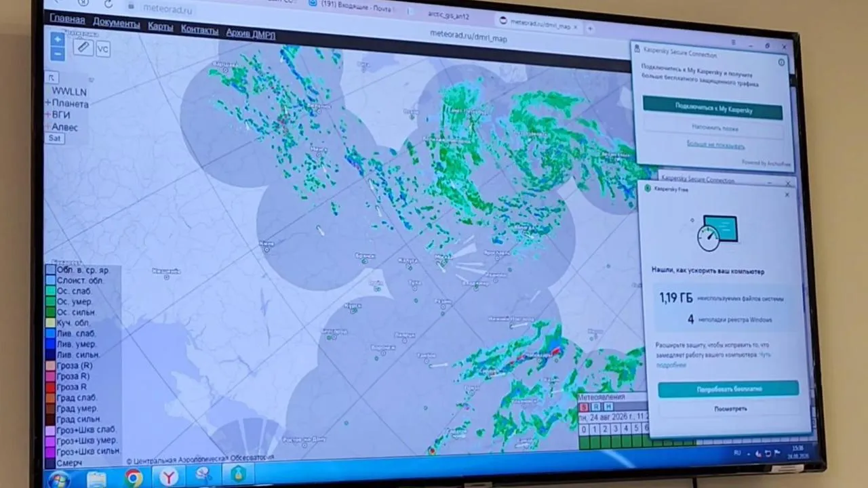Click the VC map tool button

(x=102, y=49)
